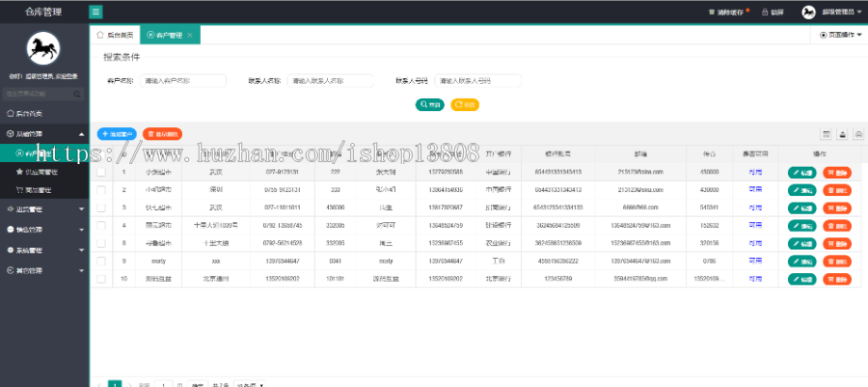The image size is (868, 387).
Task: Open 商品管理 in the sidebar
Action: [44, 190]
